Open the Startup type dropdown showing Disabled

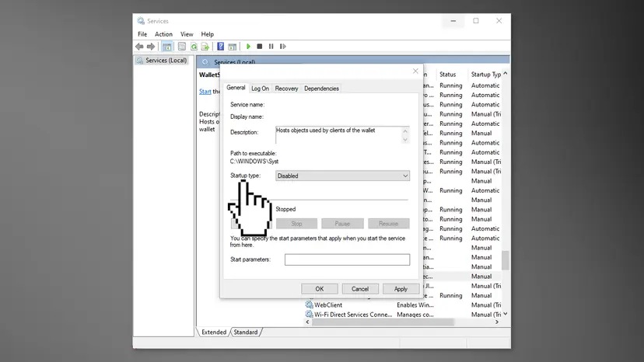point(342,176)
